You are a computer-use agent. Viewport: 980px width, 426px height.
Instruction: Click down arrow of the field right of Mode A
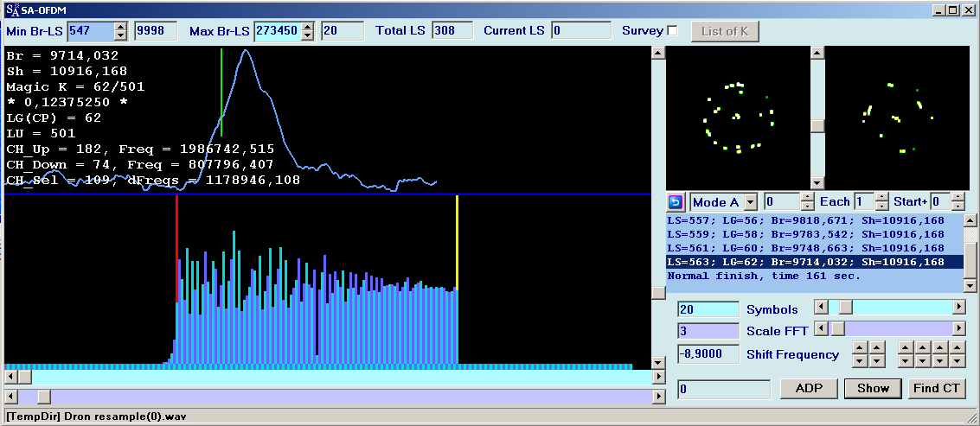[x=808, y=207]
